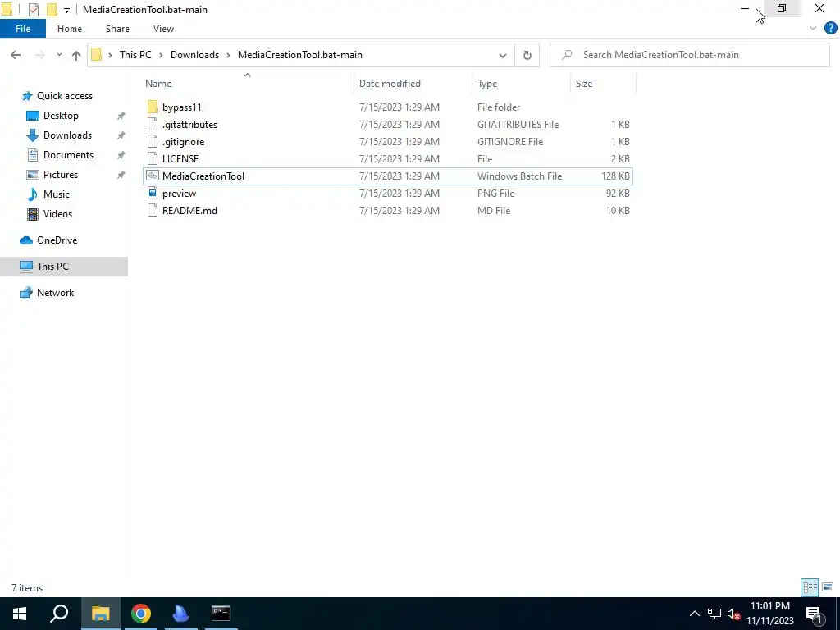The height and width of the screenshot is (630, 840).
Task: Click the blue app taskbar icon
Action: tap(180, 614)
